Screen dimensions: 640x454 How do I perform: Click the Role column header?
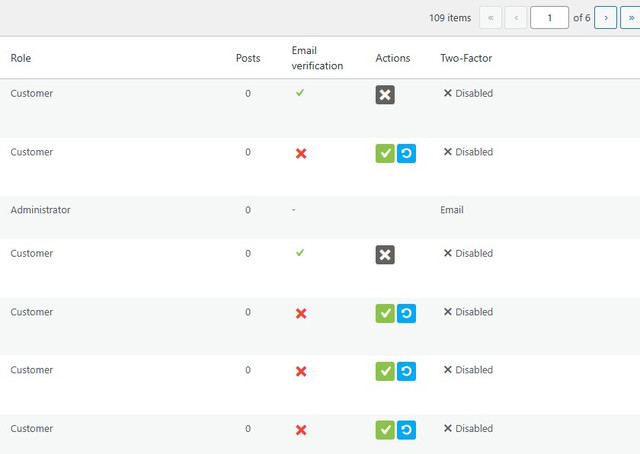coord(21,58)
